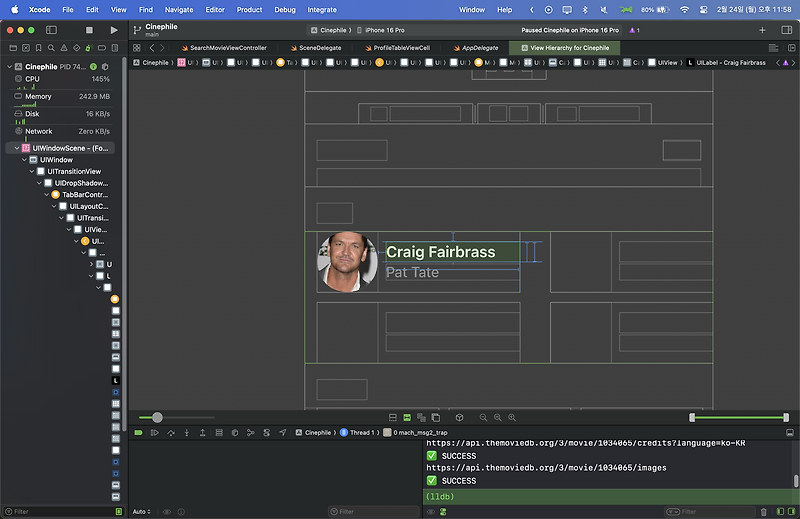Viewport: 800px width, 519px height.
Task: Step out in debugger
Action: (x=203, y=433)
